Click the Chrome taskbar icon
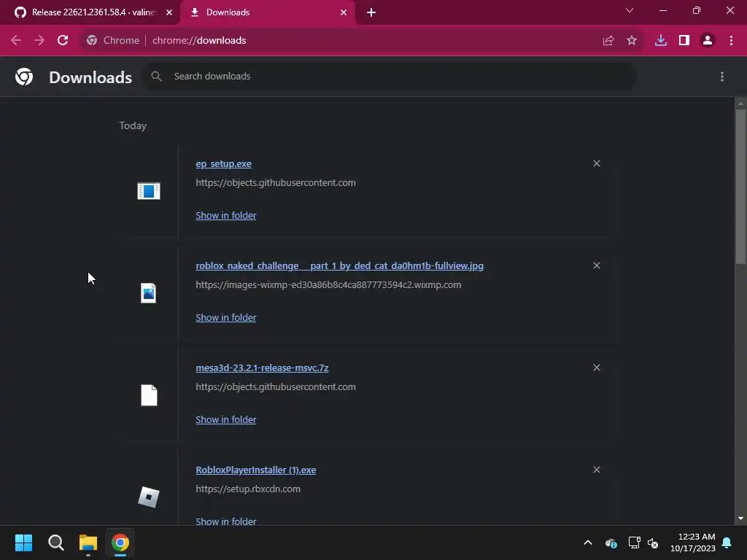Screen dimensions: 747x560 coord(120,542)
